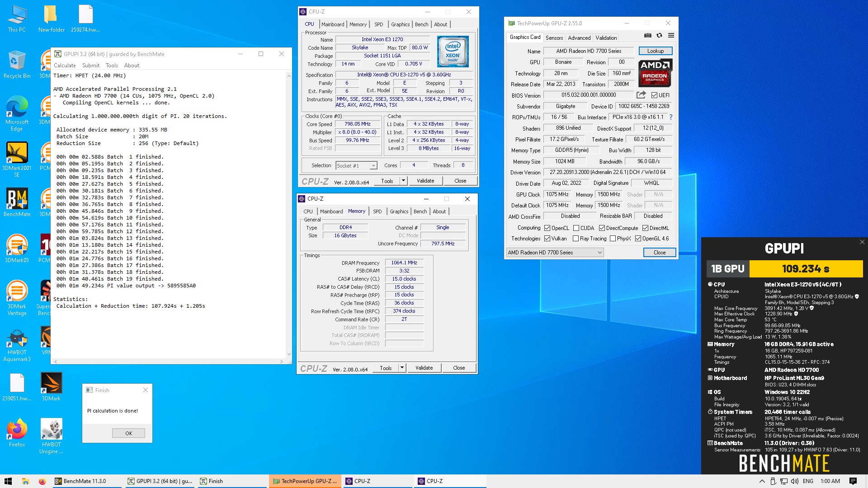868x488 pixels.
Task: Open the Tools menu in GPUPI
Action: point(112,66)
